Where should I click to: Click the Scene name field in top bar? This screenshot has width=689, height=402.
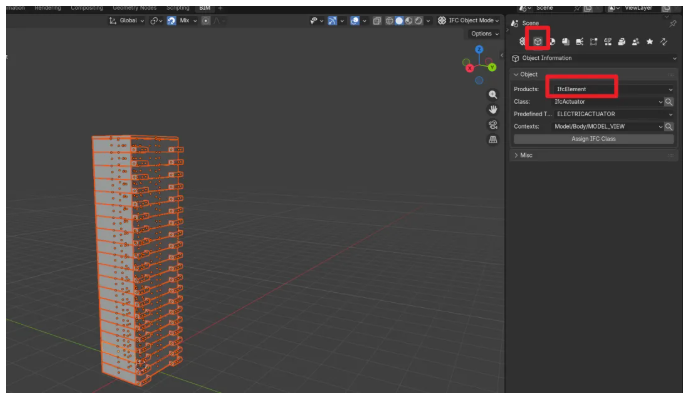[554, 8]
